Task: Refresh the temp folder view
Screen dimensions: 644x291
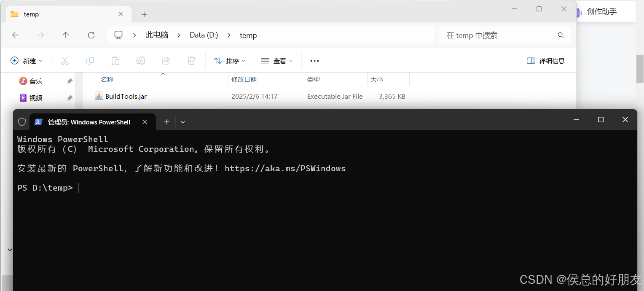Action: (x=91, y=35)
